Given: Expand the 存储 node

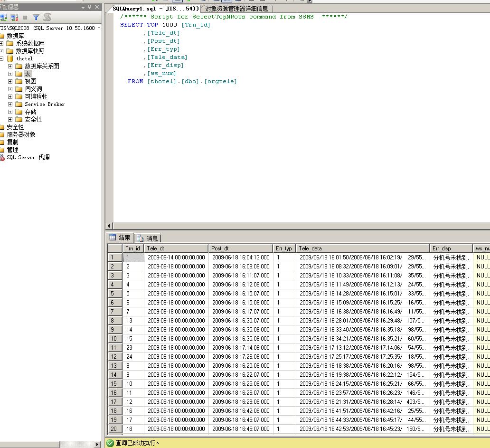Looking at the screenshot, I should [10, 112].
